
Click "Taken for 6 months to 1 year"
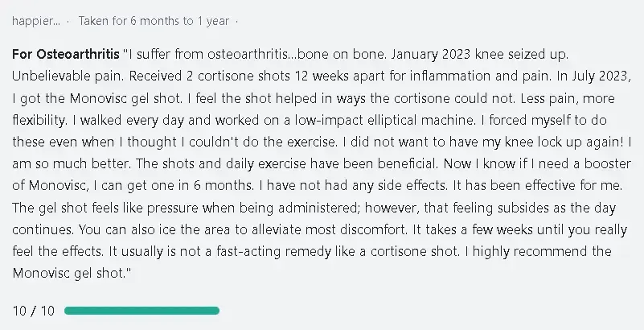[x=152, y=18]
